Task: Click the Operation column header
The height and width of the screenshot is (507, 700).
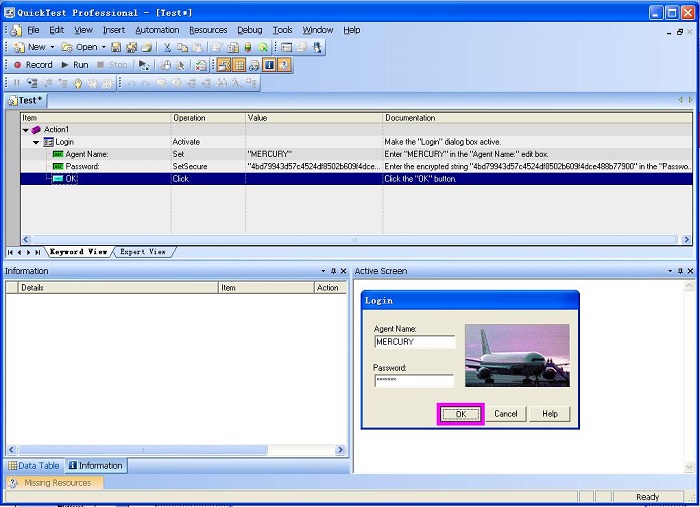Action: (208, 118)
